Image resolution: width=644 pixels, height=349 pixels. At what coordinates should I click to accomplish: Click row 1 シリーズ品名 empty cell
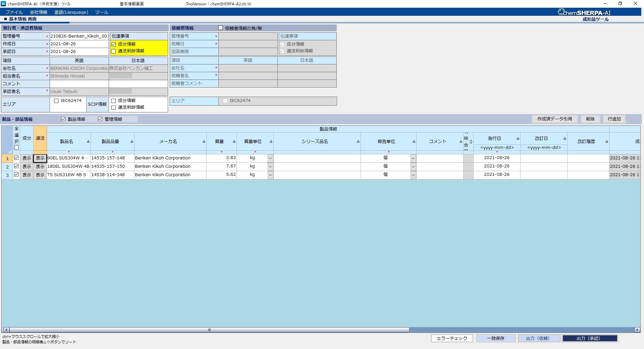pos(317,158)
